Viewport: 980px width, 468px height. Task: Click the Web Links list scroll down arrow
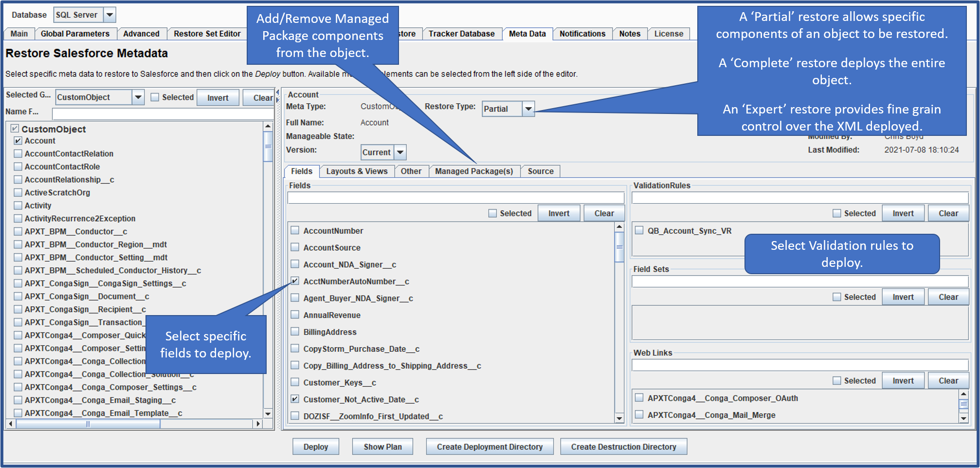coord(963,418)
